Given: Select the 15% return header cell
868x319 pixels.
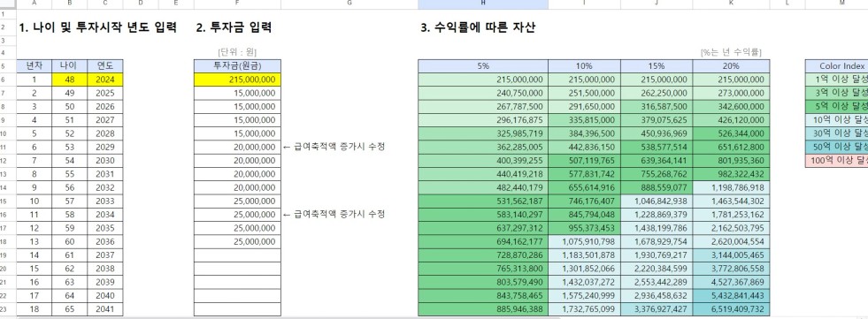Looking at the screenshot, I should [x=657, y=65].
